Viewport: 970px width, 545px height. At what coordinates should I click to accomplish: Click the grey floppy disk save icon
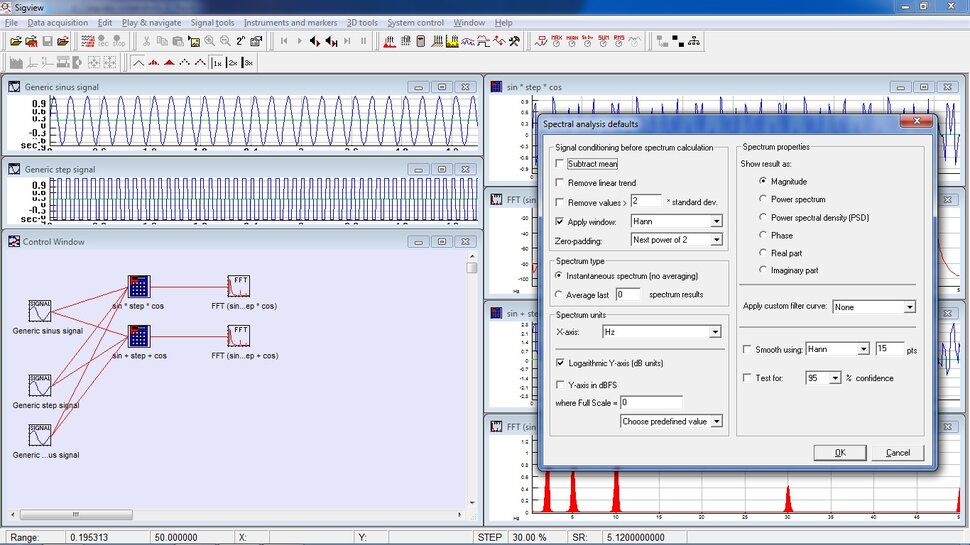pos(48,41)
